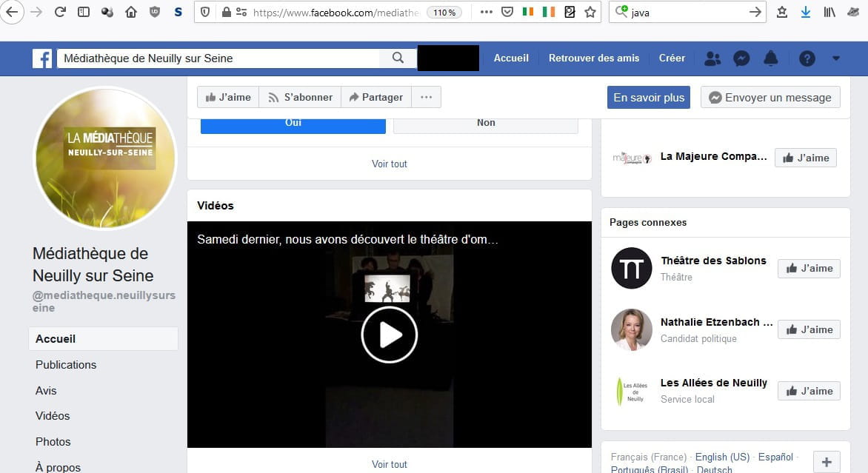The width and height of the screenshot is (868, 473).
Task: Open Facebook help question mark icon
Action: [x=807, y=58]
